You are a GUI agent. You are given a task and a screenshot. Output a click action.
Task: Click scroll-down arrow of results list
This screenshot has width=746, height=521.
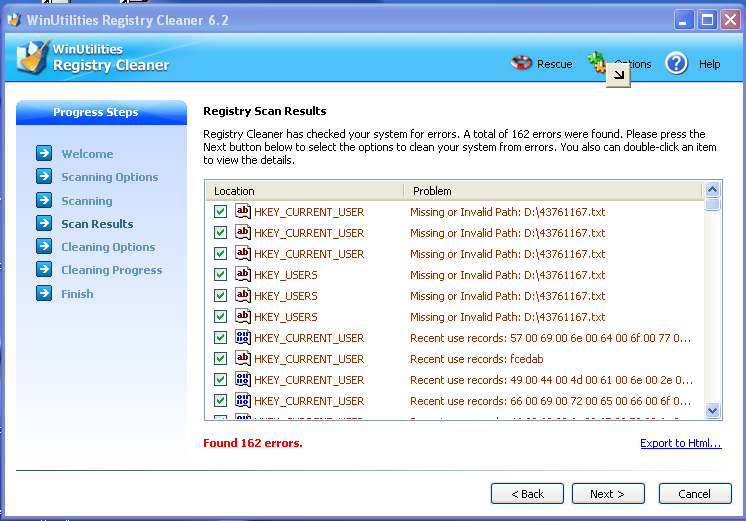click(712, 411)
